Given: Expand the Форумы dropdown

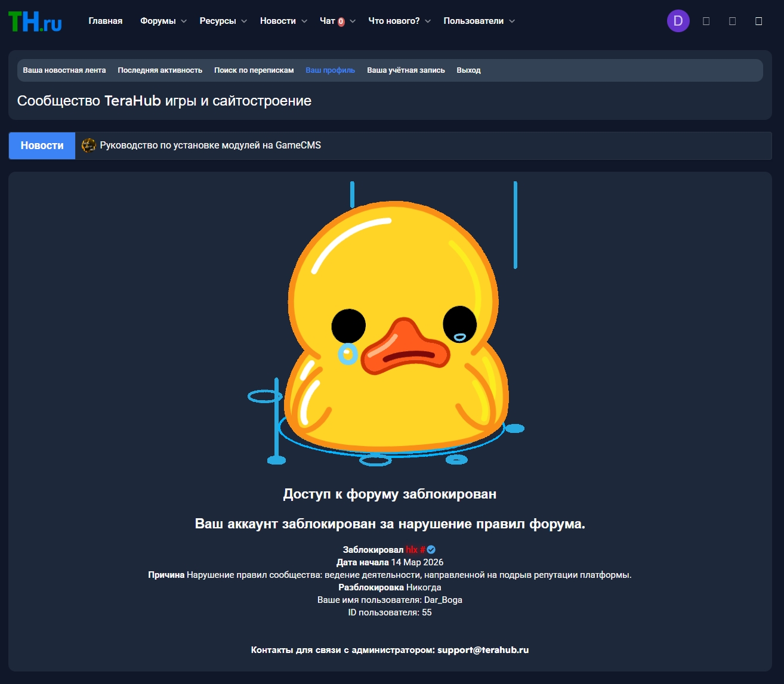Looking at the screenshot, I should click(x=158, y=20).
